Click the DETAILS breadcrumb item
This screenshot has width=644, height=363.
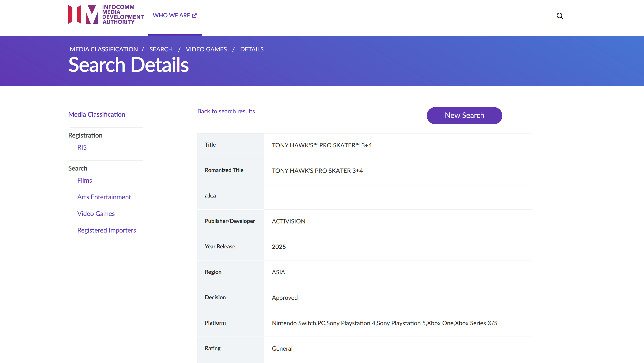coord(252,49)
